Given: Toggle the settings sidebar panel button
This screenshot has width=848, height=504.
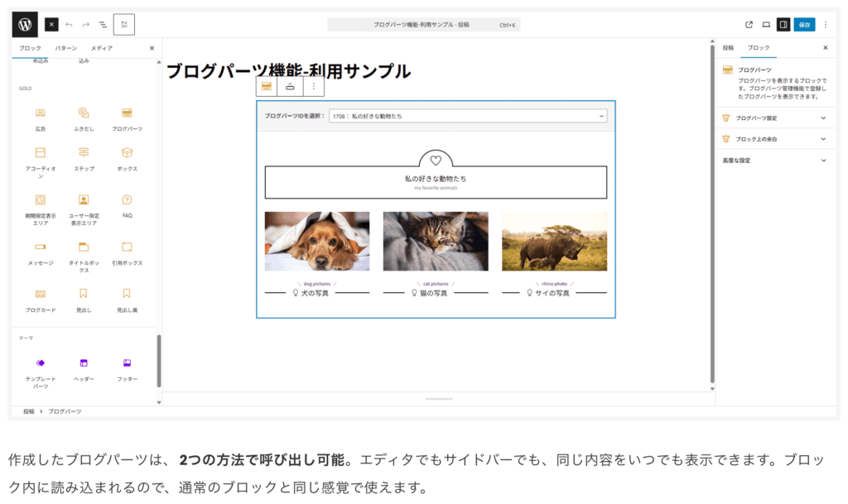Looking at the screenshot, I should pyautogui.click(x=783, y=25).
